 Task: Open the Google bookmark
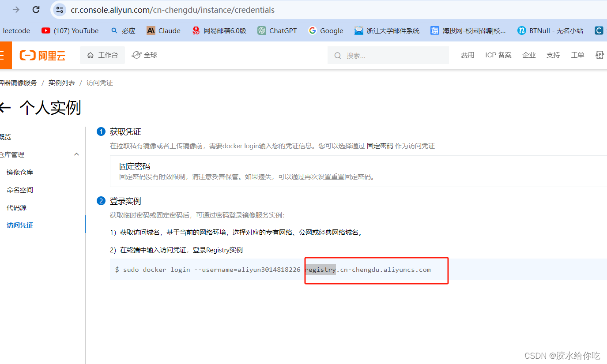326,30
